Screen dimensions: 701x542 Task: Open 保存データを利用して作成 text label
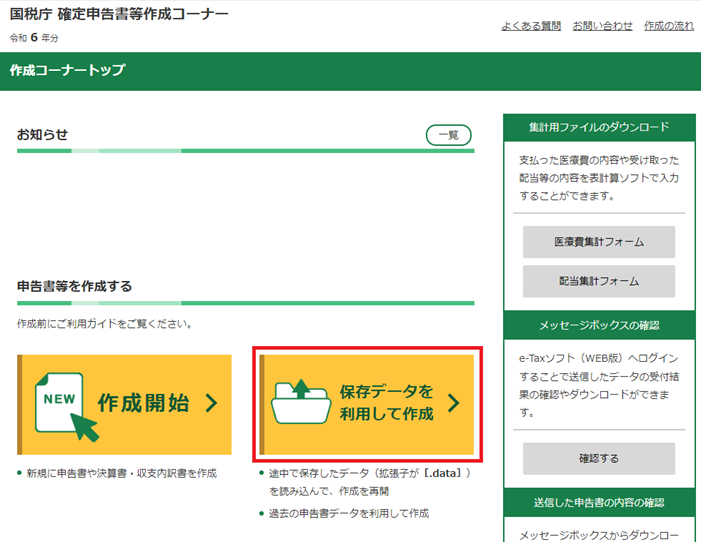[x=386, y=402]
